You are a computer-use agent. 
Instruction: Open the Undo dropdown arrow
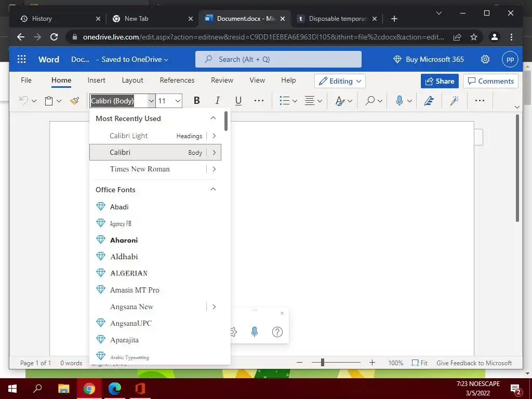pyautogui.click(x=34, y=101)
